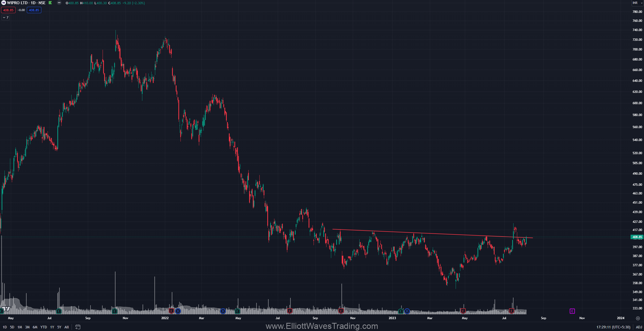The image size is (644, 331).
Task: Click the green flag icon beside NSE
Action: pos(50,3)
